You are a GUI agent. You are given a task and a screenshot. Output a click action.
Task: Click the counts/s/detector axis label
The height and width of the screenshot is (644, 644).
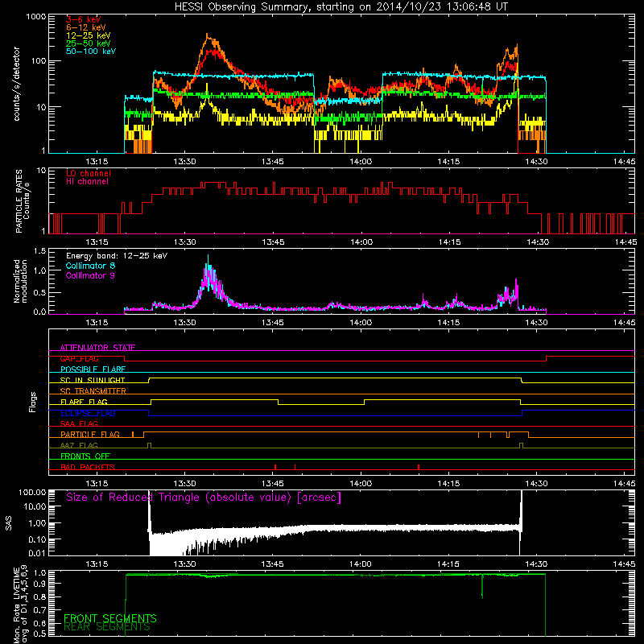pyautogui.click(x=17, y=84)
